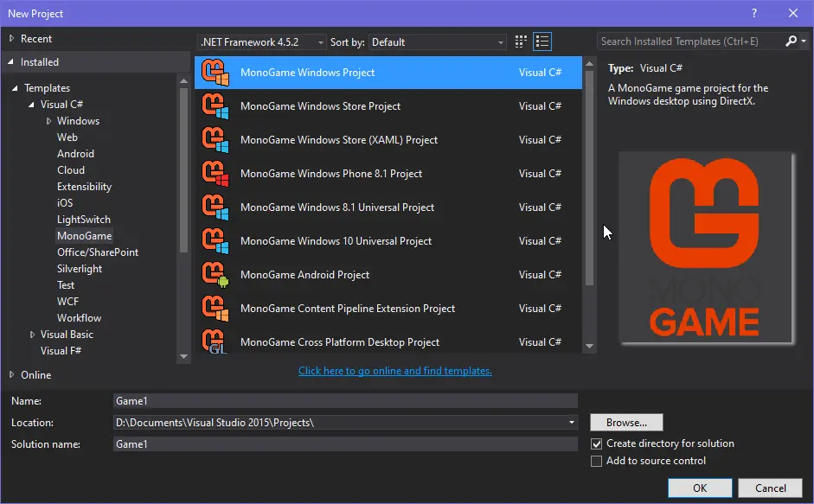Click the Search Installed Templates field
The image size is (814, 504).
pyautogui.click(x=690, y=41)
